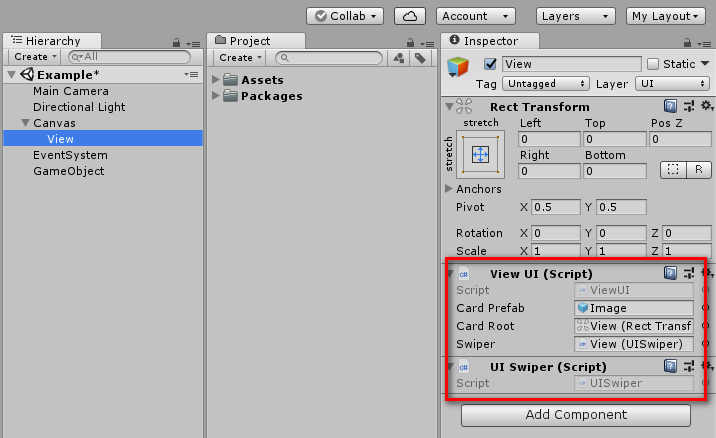
Task: Select EventSystem in Hierarchy
Action: click(70, 155)
